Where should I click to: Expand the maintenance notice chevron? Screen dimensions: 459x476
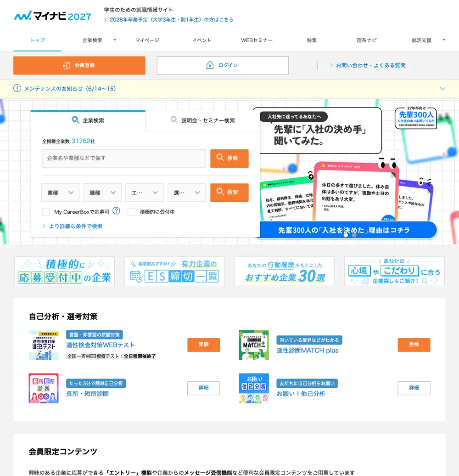[x=442, y=89]
